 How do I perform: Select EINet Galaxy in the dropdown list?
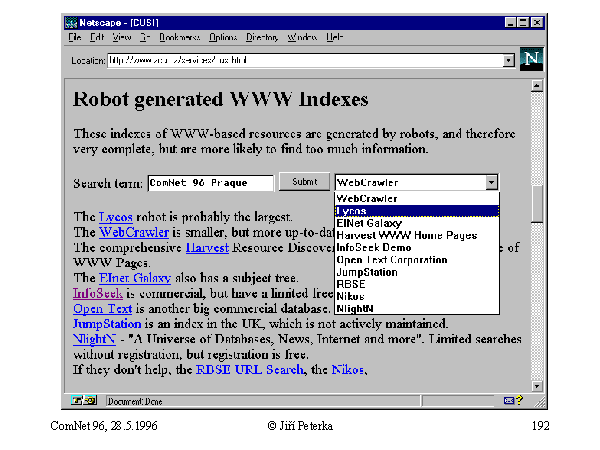pyautogui.click(x=417, y=223)
